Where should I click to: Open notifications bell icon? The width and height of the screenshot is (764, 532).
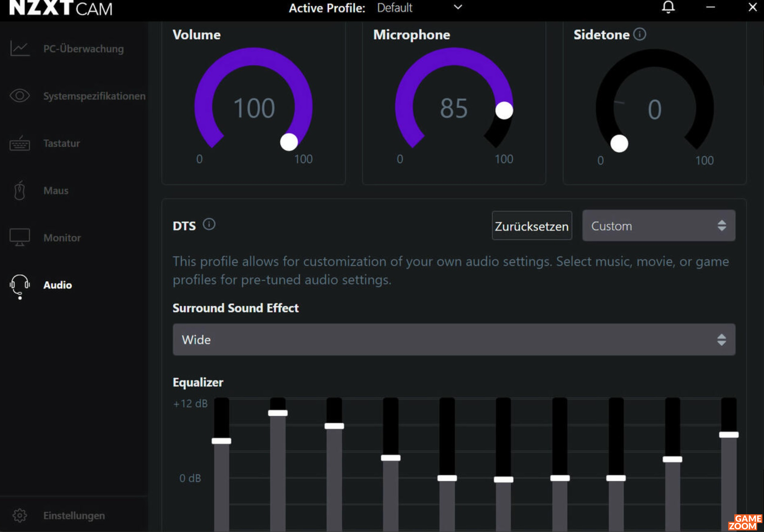[x=668, y=7]
